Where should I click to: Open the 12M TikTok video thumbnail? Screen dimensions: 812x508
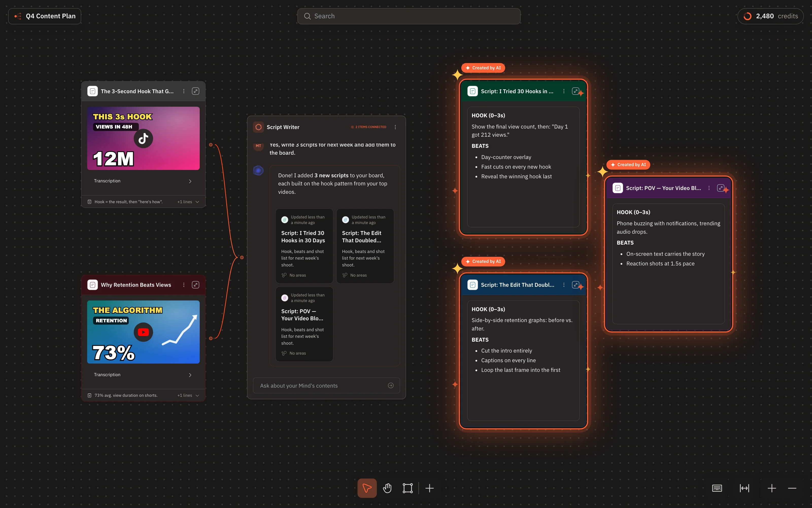(x=143, y=138)
